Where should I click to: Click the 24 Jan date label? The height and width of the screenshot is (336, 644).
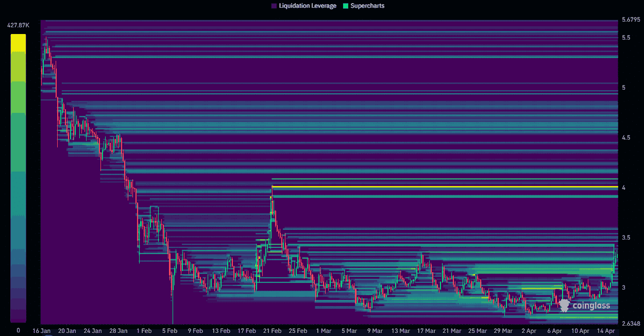tap(93, 331)
